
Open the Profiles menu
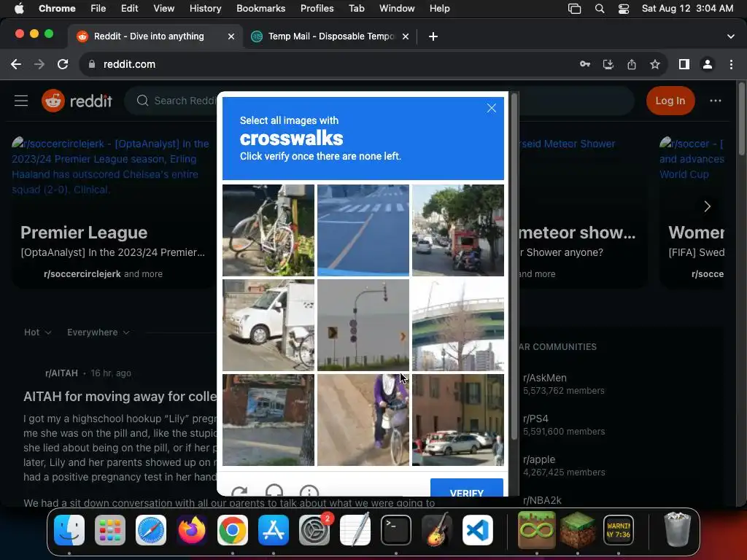(x=317, y=8)
